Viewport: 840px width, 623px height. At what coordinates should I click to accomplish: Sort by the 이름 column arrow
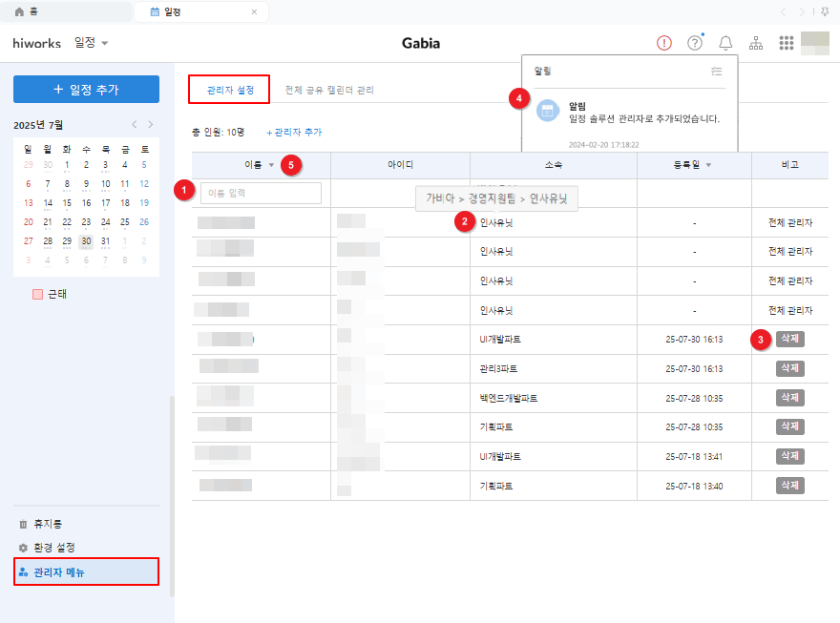[271, 165]
